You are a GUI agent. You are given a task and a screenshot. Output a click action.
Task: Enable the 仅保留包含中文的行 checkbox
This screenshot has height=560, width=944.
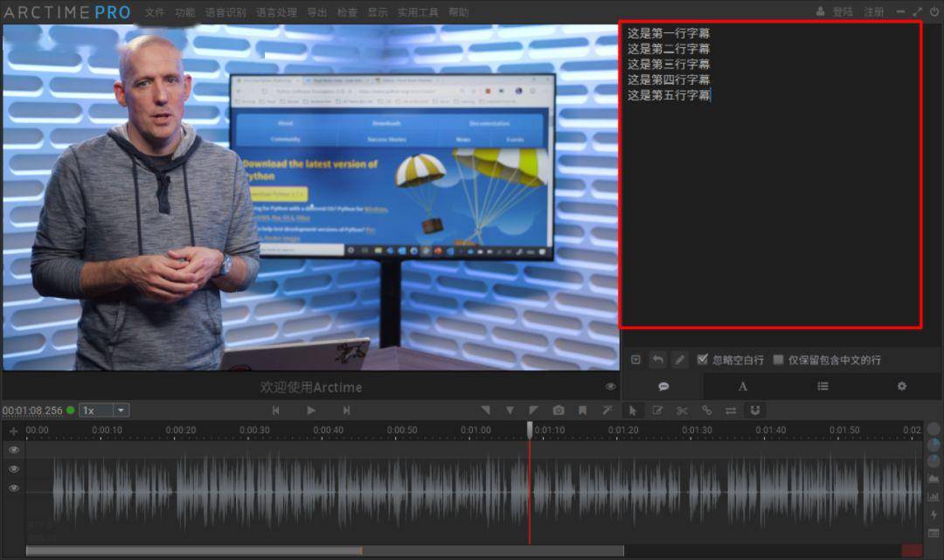[x=778, y=360]
